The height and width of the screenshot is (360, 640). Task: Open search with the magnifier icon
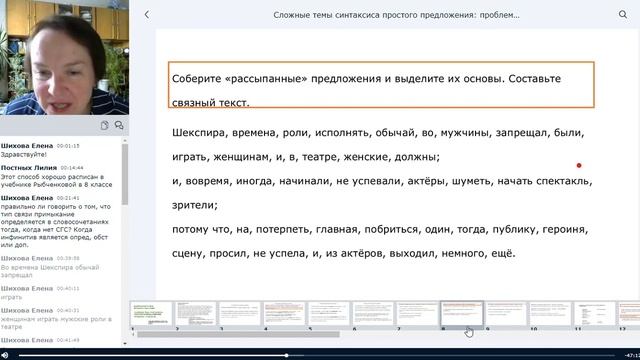click(x=622, y=15)
